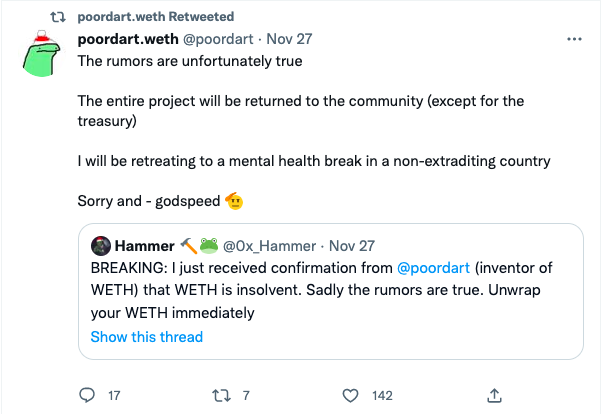Click the reply speech bubble icon
The height and width of the screenshot is (414, 603).
86,395
